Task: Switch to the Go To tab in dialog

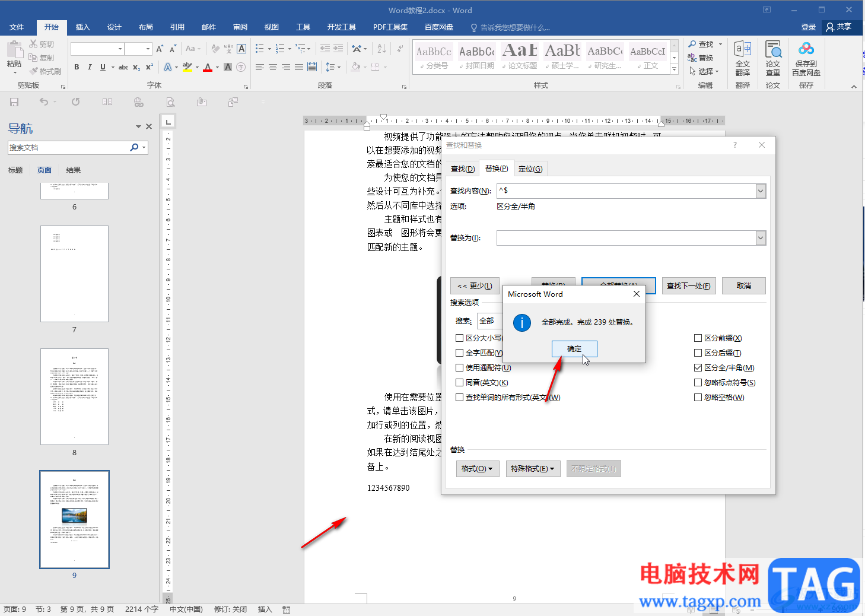Action: pyautogui.click(x=530, y=169)
